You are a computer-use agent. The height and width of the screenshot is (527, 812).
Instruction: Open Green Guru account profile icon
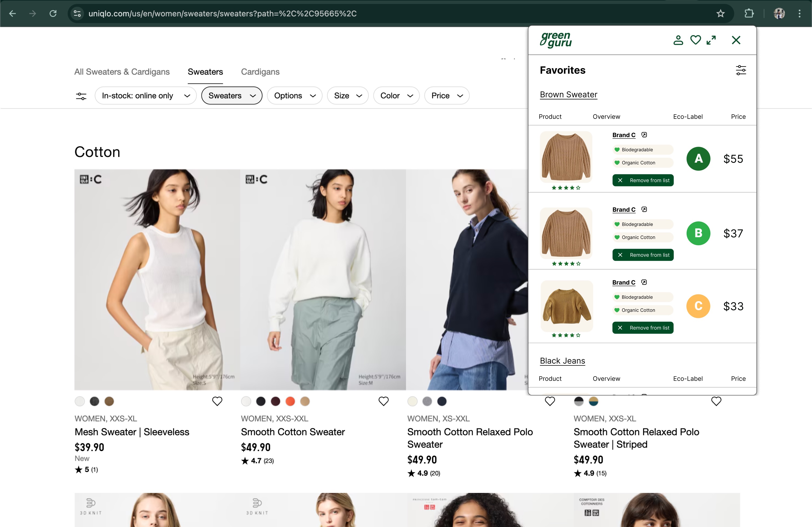tap(678, 40)
